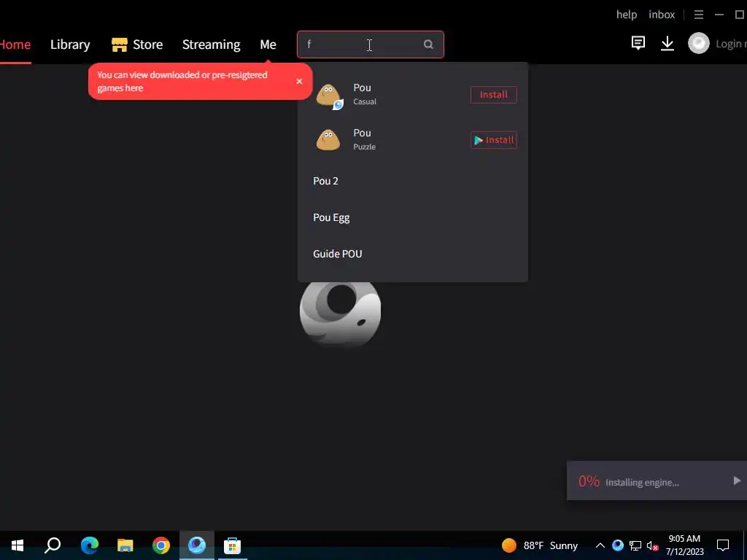Click the GameLoop taskbar icon
Viewport: 747px width, 560px height.
pos(197,545)
